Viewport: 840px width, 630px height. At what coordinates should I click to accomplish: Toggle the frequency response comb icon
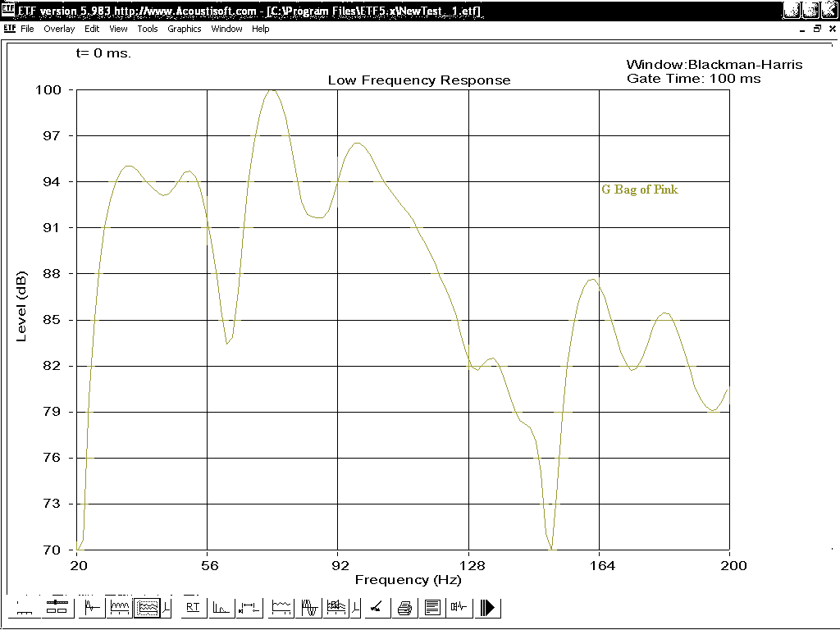[120, 608]
